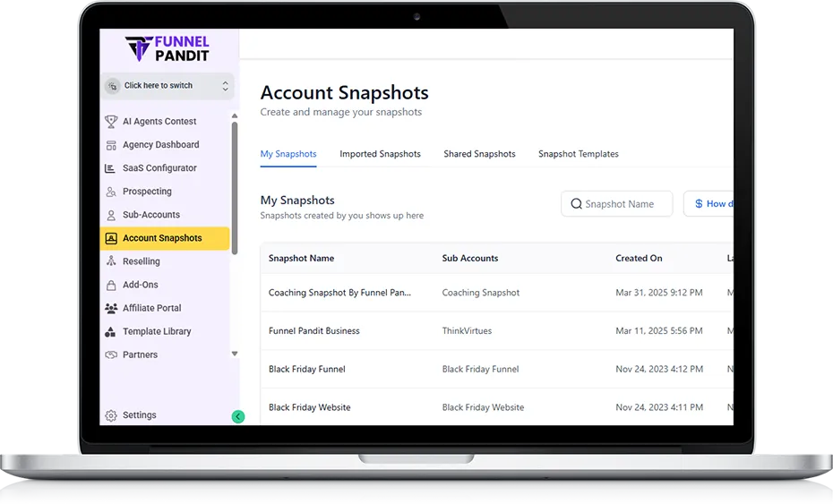Click the Affiliate Portal group icon
Screen dimensions: 833x504
point(111,308)
